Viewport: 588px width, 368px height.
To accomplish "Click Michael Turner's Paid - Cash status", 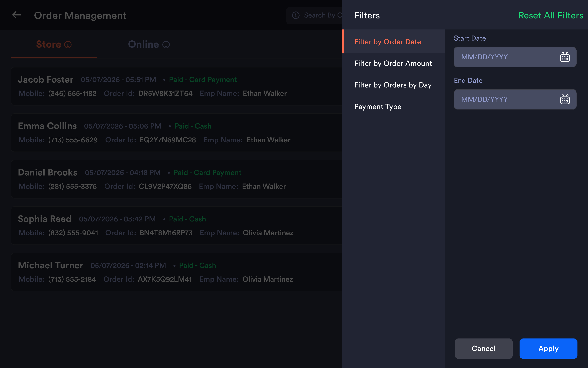I will 197,266.
